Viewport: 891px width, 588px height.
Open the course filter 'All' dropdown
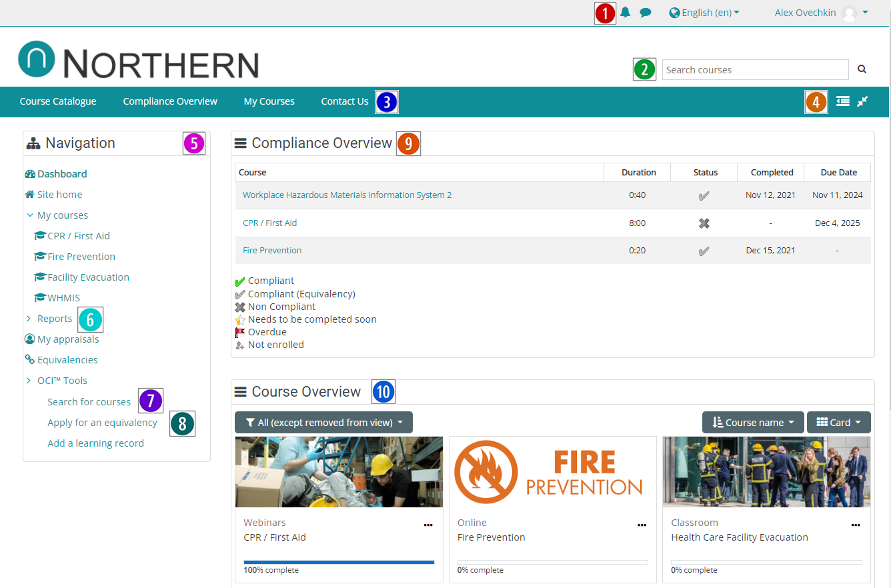tap(323, 423)
